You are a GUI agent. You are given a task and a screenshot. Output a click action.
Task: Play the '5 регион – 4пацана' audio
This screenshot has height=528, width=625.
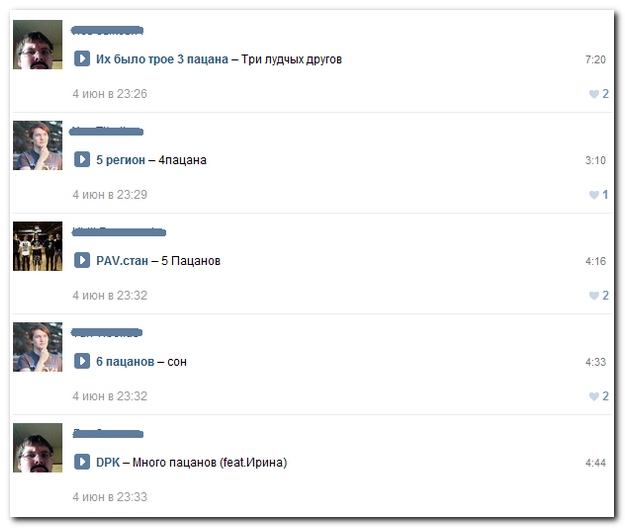coord(82,159)
